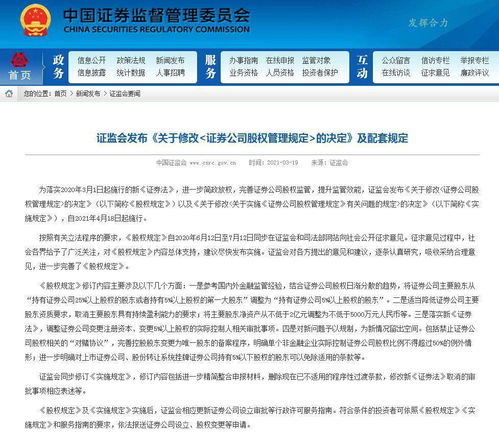Open 信访专栏 link

(x=435, y=60)
